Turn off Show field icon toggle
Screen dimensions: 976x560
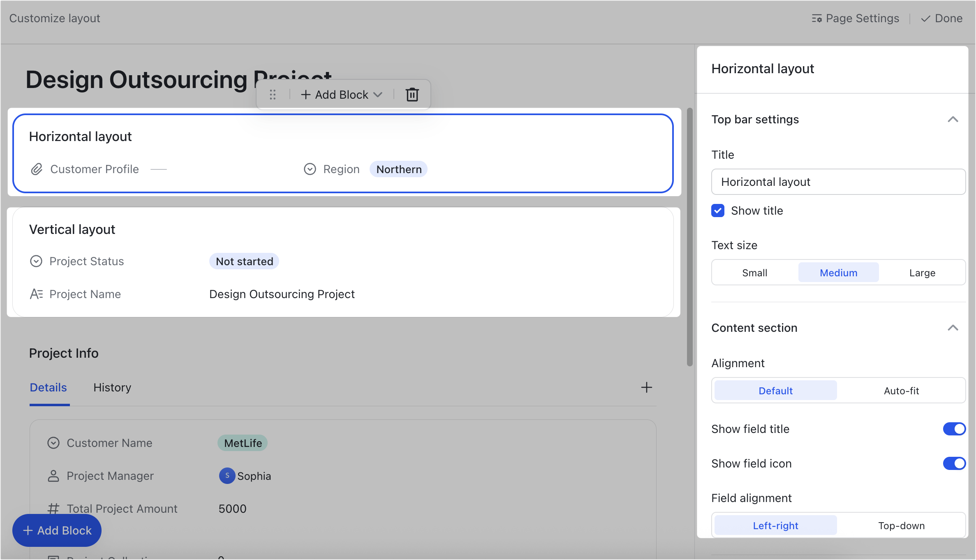[954, 463]
